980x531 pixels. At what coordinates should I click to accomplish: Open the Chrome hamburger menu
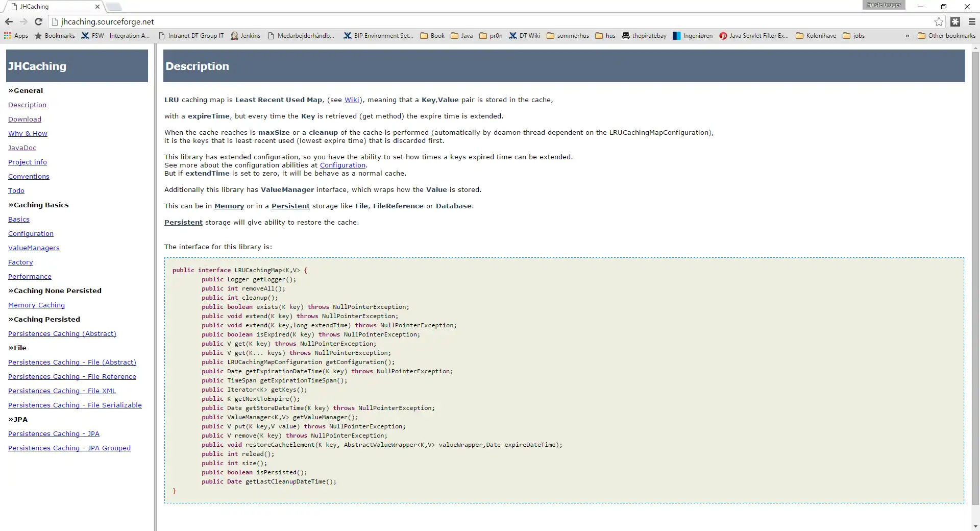pos(972,21)
